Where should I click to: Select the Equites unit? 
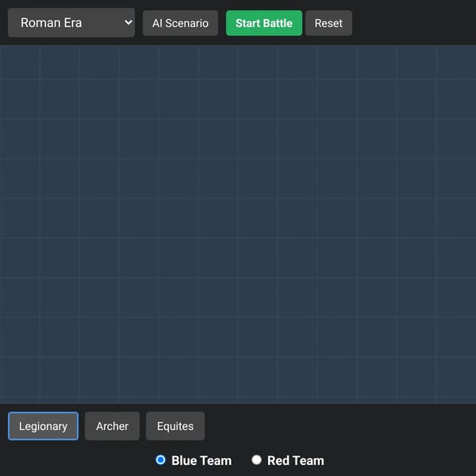pyautogui.click(x=175, y=426)
